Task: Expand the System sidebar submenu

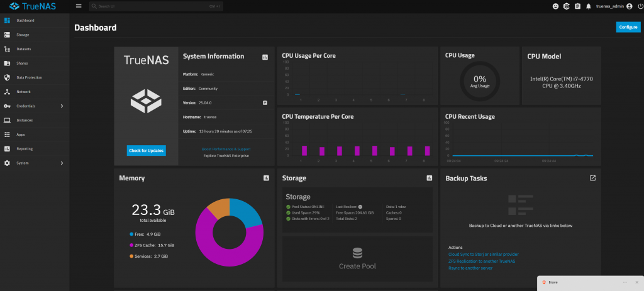Action: tap(61, 163)
